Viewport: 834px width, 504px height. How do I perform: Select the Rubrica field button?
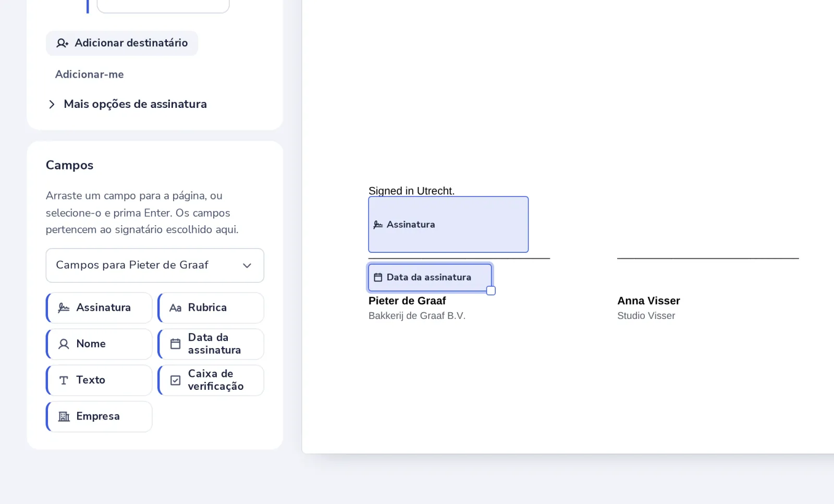coord(211,308)
